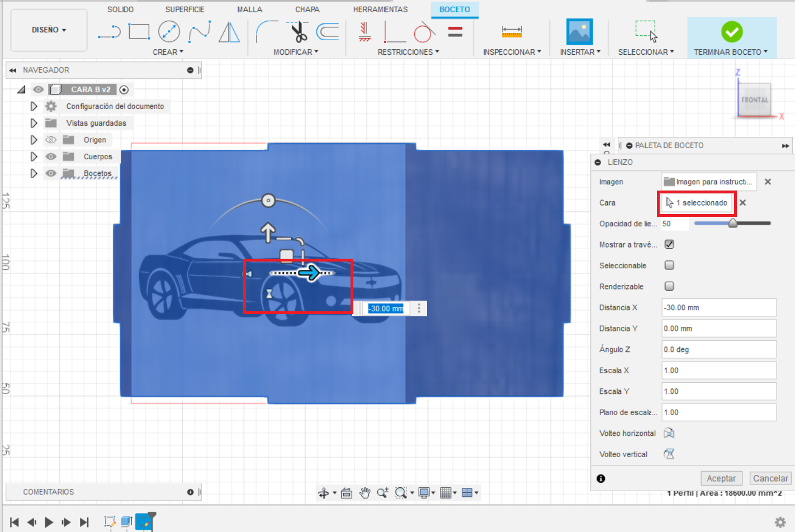Click the Select tool icon

point(646,32)
